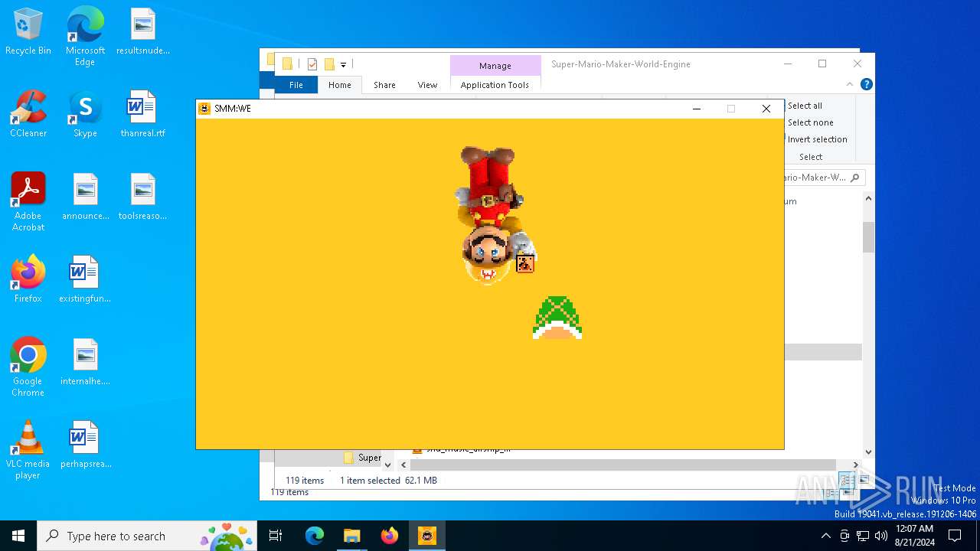Image resolution: width=980 pixels, height=551 pixels.
Task: Select the resultsnude image file on desktop
Action: tap(143, 33)
